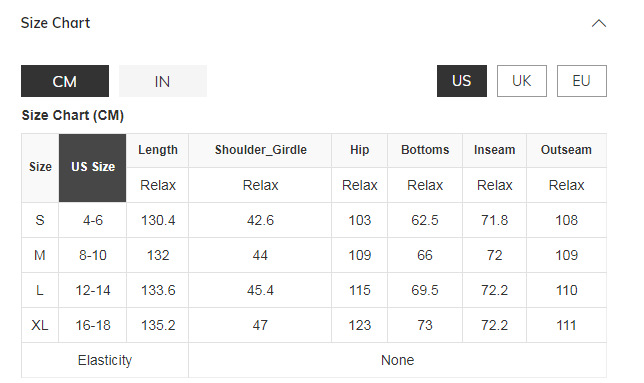Click the Bottoms column header
Screen dimensions: 644x383
click(425, 150)
